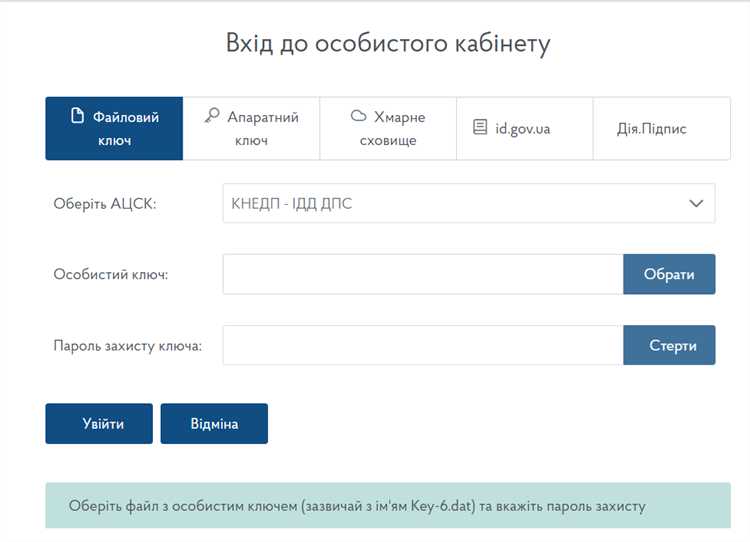Screen dimensions: 750x542
Task: Click the Key-6.dat hint message
Action: click(x=388, y=506)
